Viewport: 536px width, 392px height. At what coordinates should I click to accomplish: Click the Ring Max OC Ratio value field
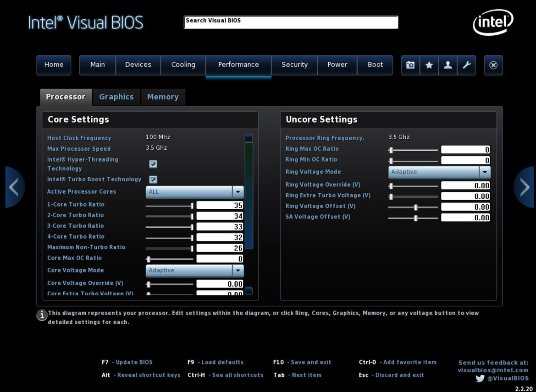[x=465, y=150]
